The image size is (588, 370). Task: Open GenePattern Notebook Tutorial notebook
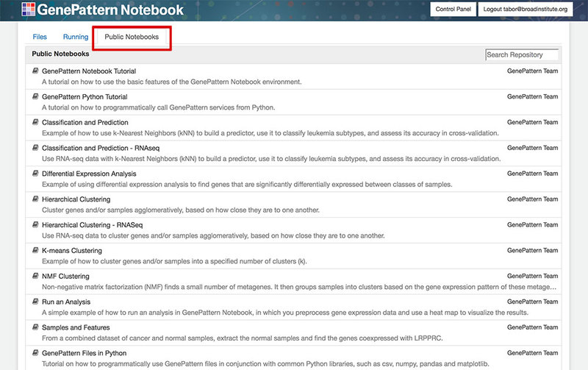tap(89, 71)
